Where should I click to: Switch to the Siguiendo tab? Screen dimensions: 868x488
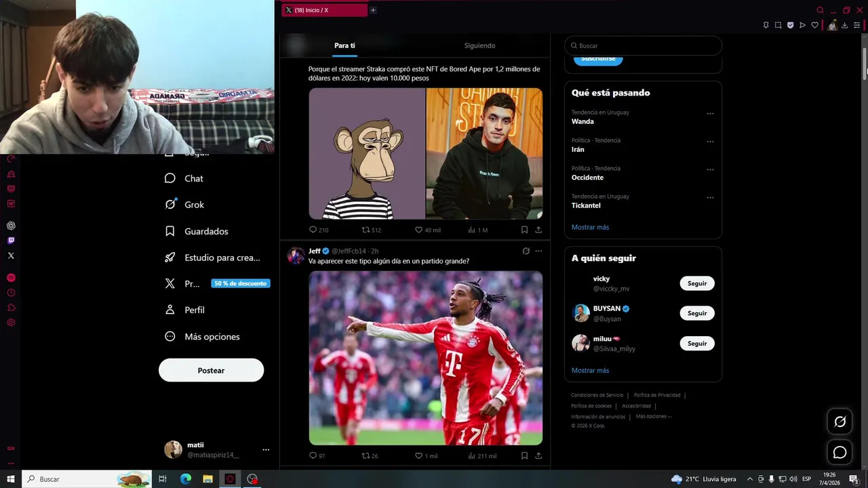point(479,45)
